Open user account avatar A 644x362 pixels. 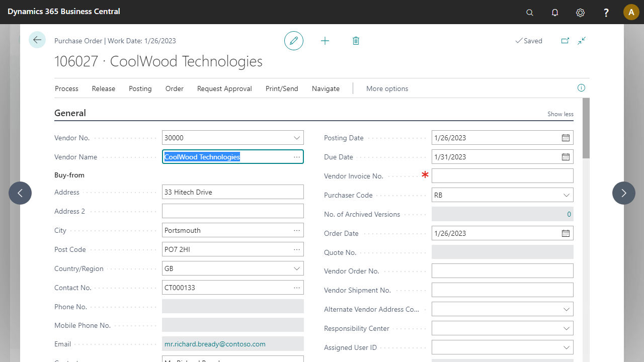(631, 12)
